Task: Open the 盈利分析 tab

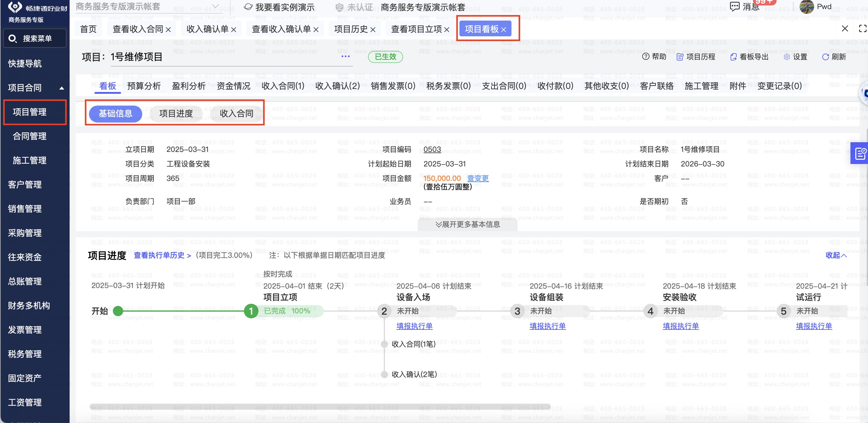Action: pyautogui.click(x=188, y=86)
